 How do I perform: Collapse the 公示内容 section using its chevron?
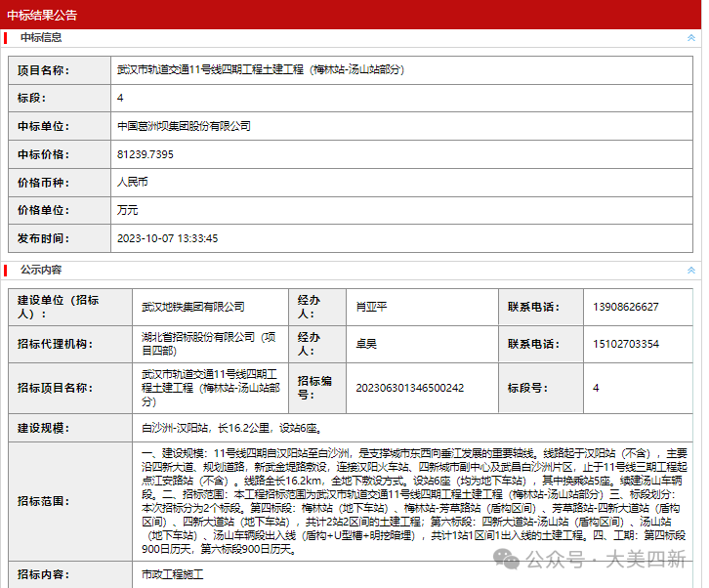pyautogui.click(x=690, y=270)
